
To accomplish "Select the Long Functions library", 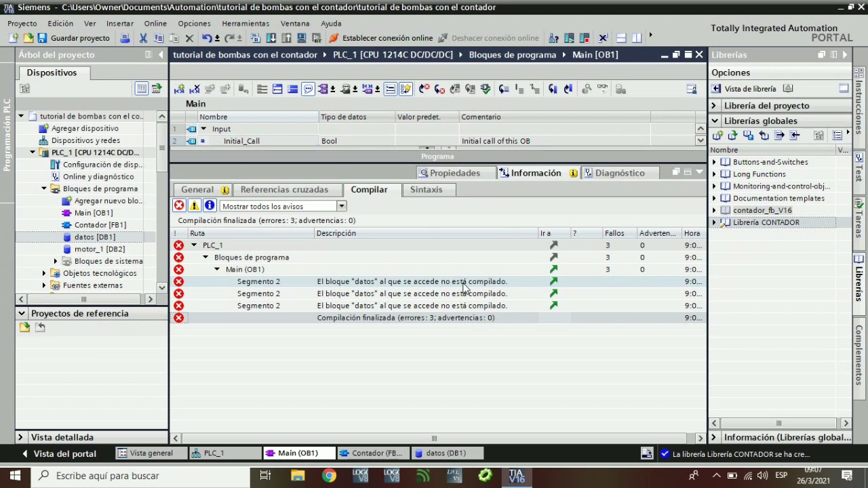I will coord(759,174).
